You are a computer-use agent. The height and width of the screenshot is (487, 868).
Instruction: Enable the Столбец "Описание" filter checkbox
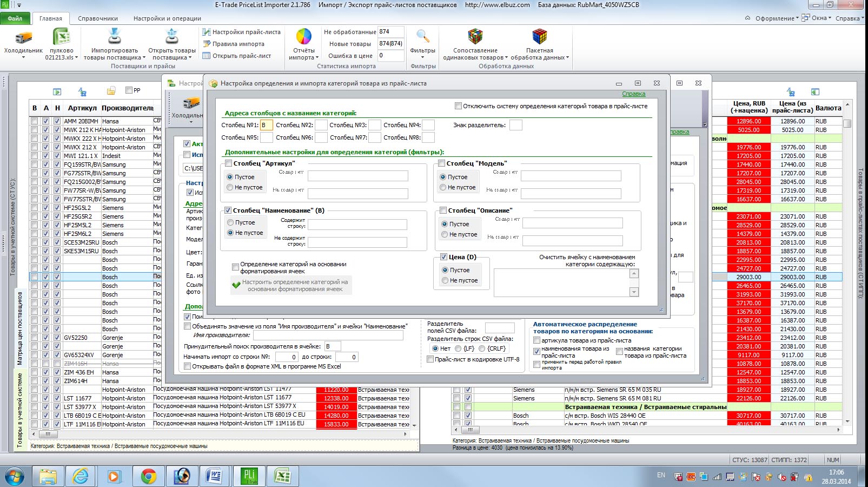[443, 210]
